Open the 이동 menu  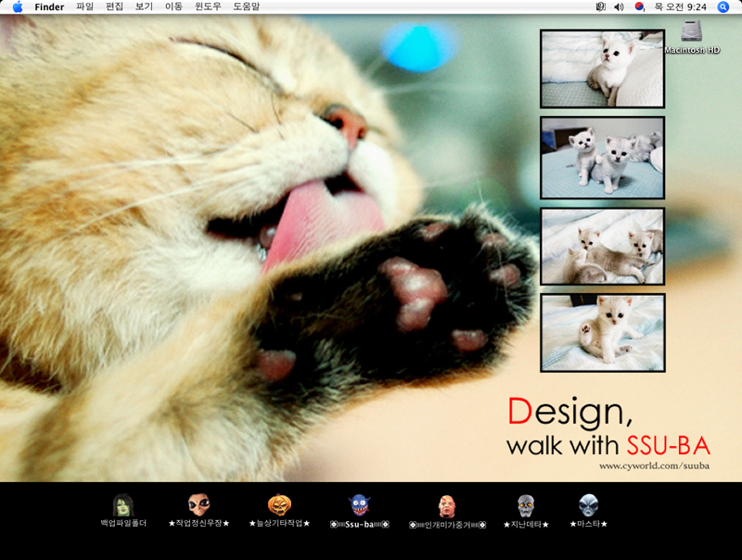[x=173, y=6]
